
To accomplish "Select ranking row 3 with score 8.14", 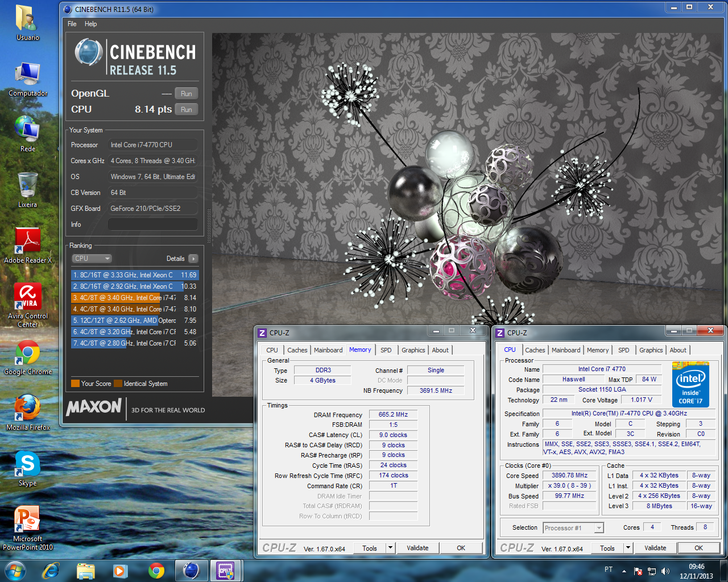I will click(135, 298).
